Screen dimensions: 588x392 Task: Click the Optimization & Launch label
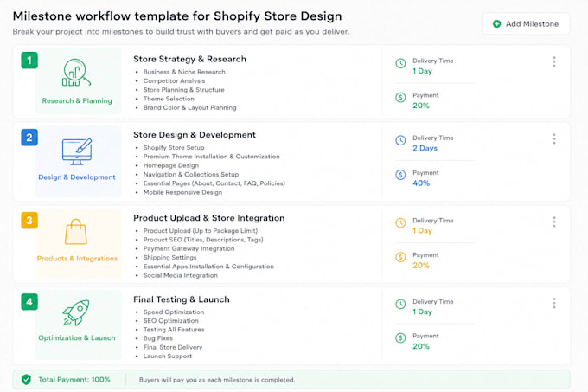77,338
